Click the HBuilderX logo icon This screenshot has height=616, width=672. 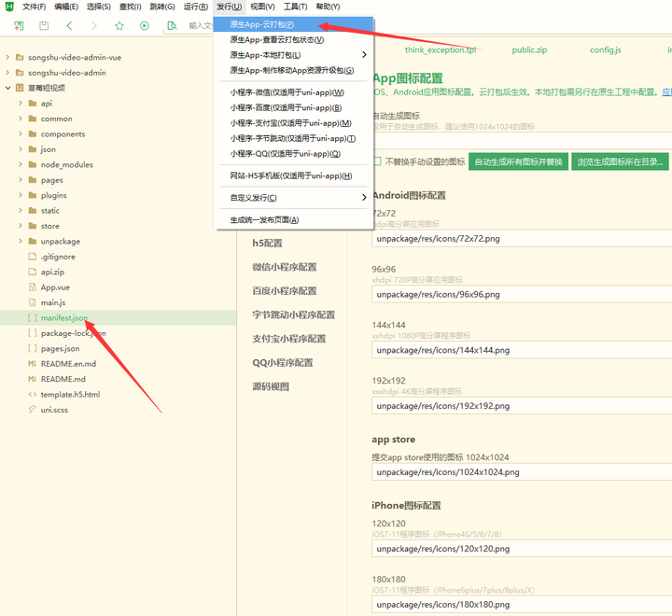pyautogui.click(x=9, y=6)
